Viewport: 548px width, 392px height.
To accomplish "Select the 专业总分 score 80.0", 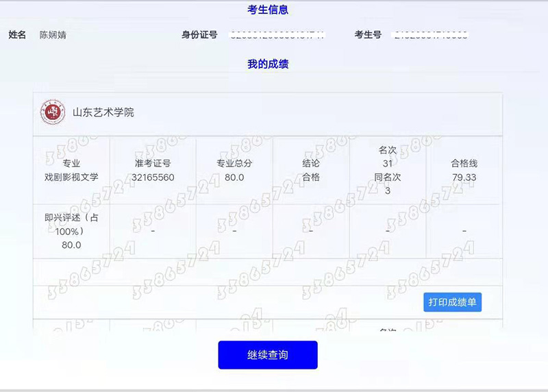I will click(x=234, y=177).
